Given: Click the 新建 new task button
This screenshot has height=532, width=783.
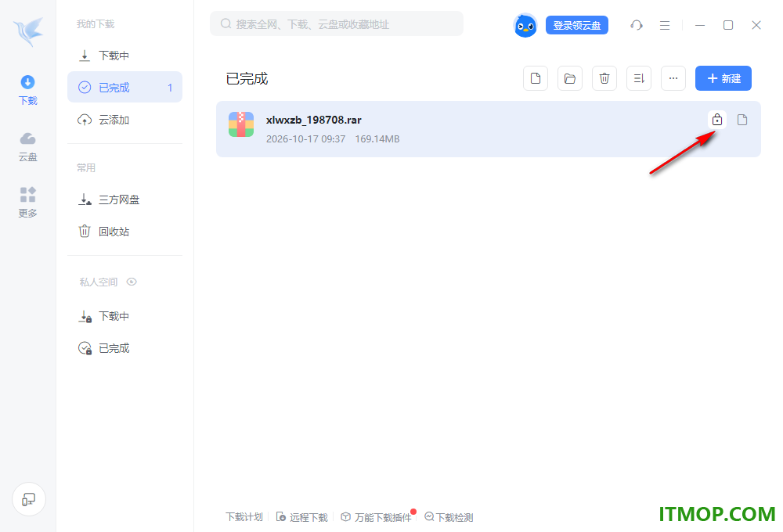Looking at the screenshot, I should point(723,78).
